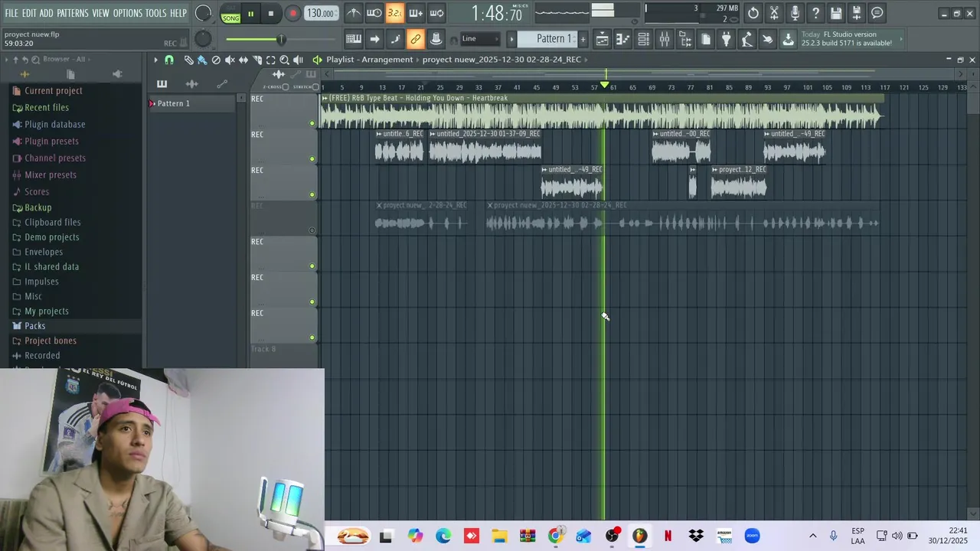
Task: Toggle loop recording button
Action: pyautogui.click(x=436, y=13)
